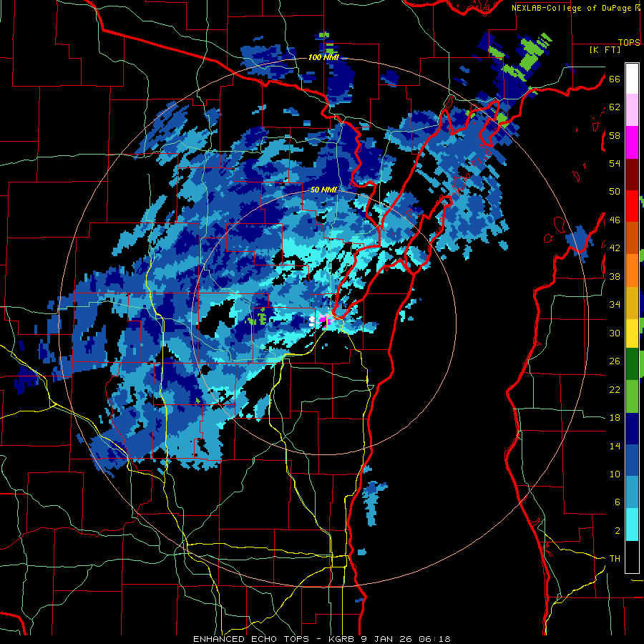
Task: Click the 'TH' legend label
Action: [615, 558]
